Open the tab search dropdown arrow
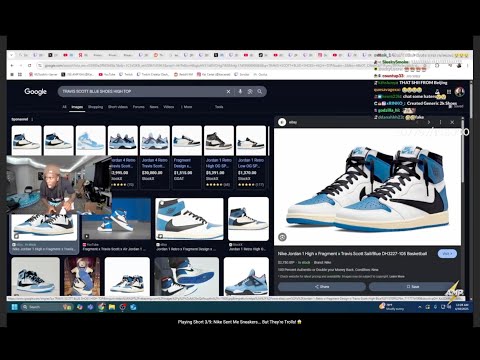This screenshot has width=480, height=360. [11, 55]
